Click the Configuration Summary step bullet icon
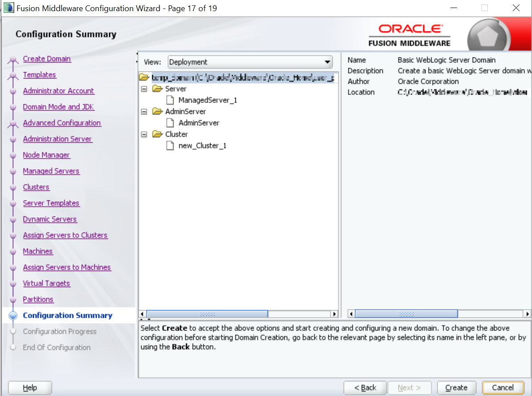Image resolution: width=532 pixels, height=396 pixels. (x=13, y=315)
